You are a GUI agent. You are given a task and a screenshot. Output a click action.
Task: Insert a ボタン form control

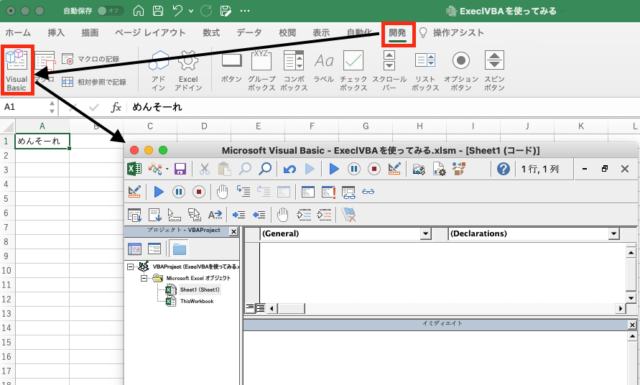pos(231,67)
